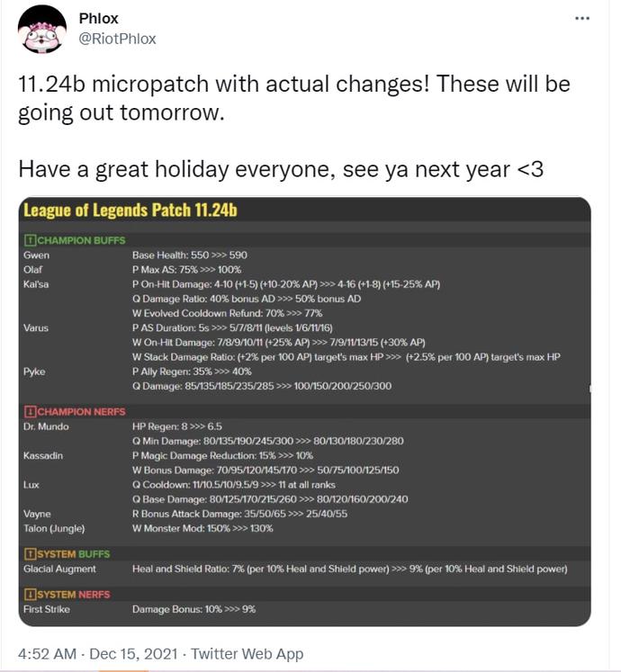This screenshot has height=672, width=621.
Task: Click the Varus champion name in image
Action: pyautogui.click(x=36, y=327)
